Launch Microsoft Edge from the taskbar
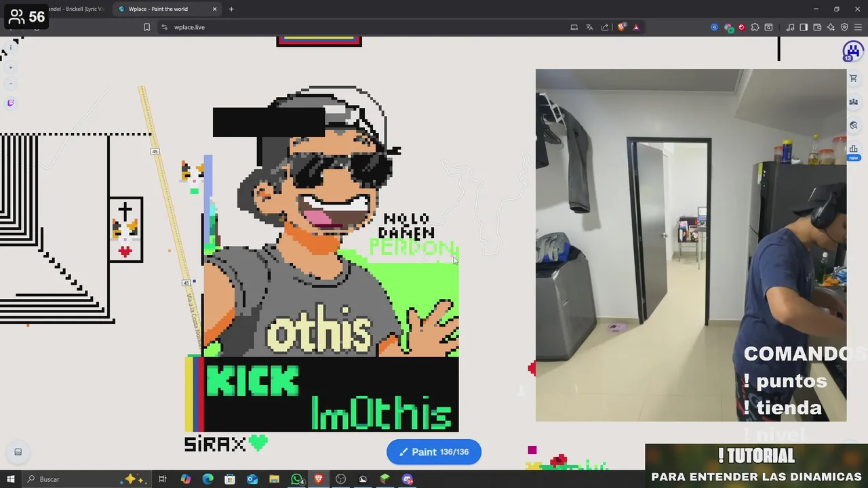 pyautogui.click(x=208, y=479)
